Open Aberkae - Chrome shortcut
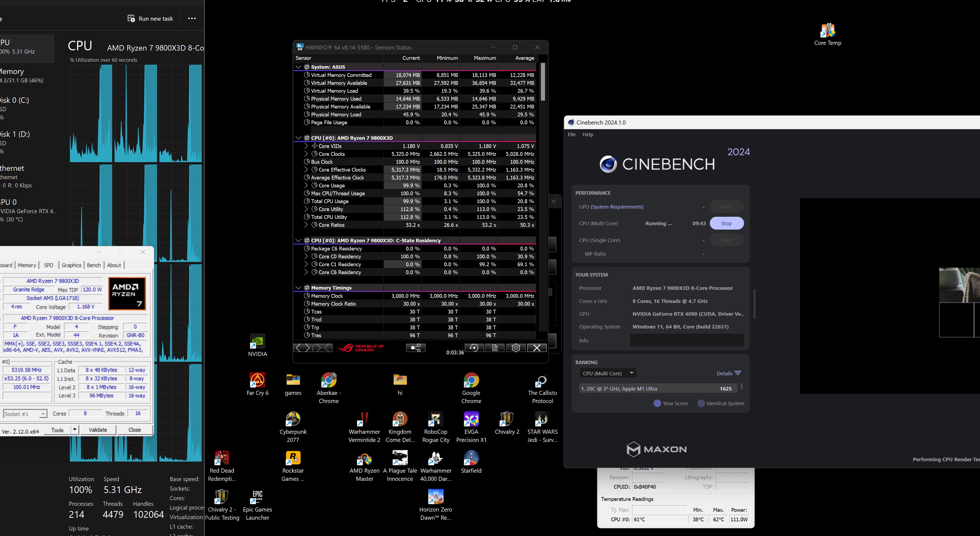This screenshot has width=980, height=536. tap(329, 388)
